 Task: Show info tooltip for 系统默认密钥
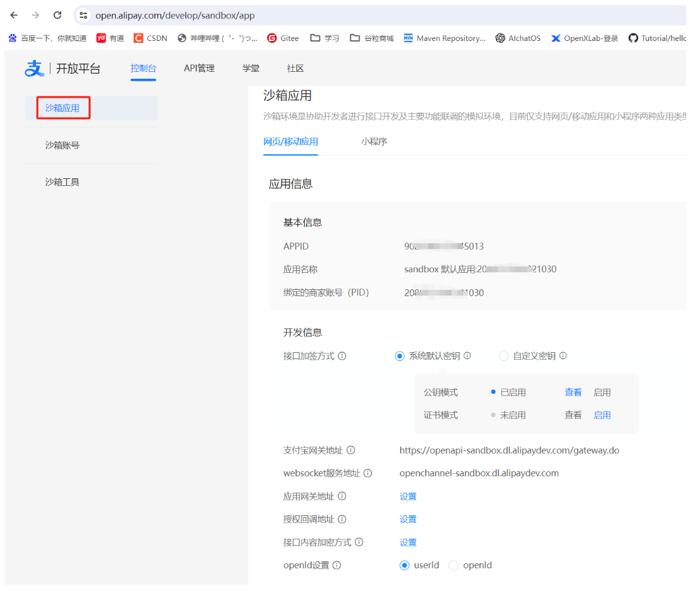(467, 356)
